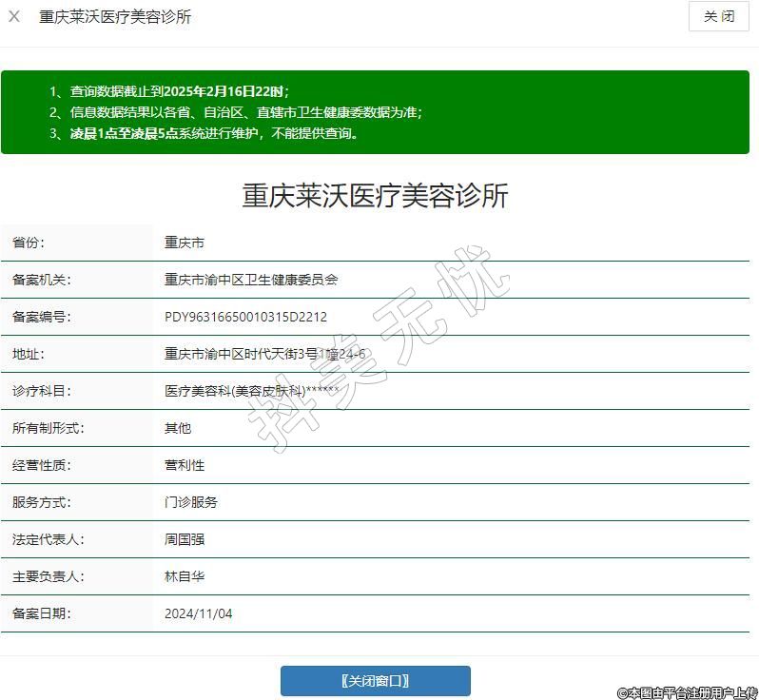Select legal representative name 周国强
759x700 pixels.
coord(185,540)
